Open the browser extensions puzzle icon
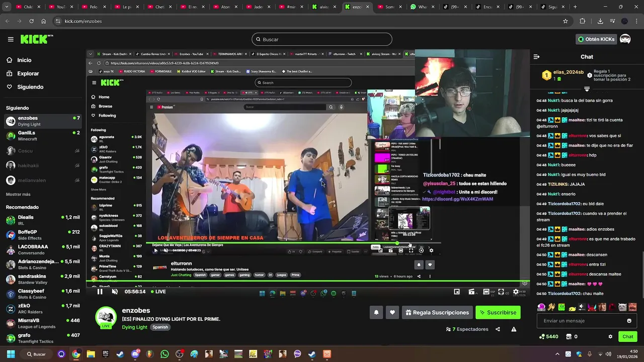Screen dimensions: 644x362 (x=583, y=21)
